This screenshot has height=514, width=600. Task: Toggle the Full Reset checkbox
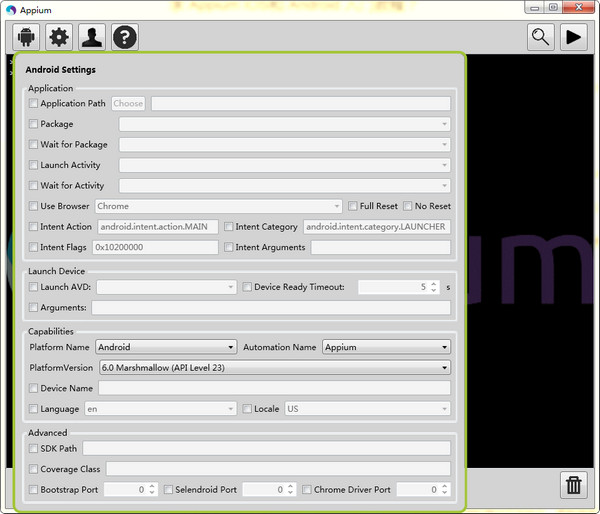(353, 206)
